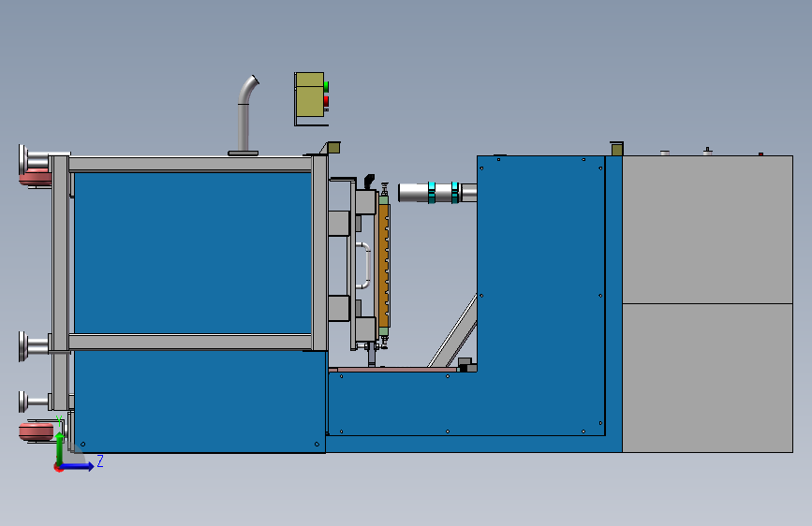Viewport: 812px width, 526px height.
Task: Select the lower blue panel of left enclosure
Action: [199, 402]
